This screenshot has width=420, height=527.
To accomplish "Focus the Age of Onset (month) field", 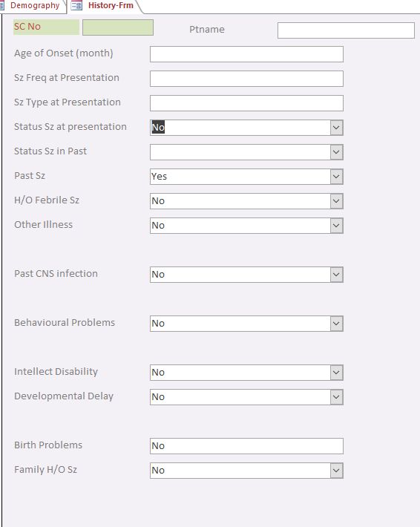I will tap(246, 54).
